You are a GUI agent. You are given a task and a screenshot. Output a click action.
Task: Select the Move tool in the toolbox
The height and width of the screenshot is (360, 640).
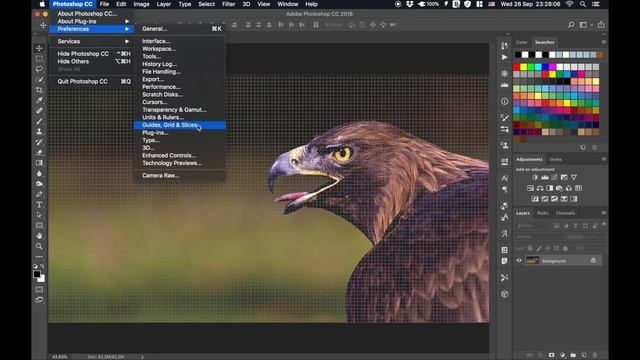pos(39,48)
